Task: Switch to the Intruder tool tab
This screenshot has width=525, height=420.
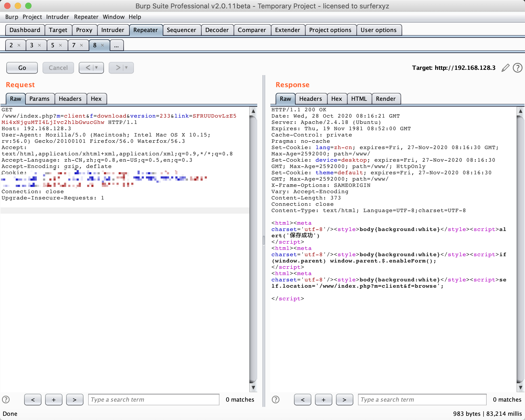Action: coord(113,30)
